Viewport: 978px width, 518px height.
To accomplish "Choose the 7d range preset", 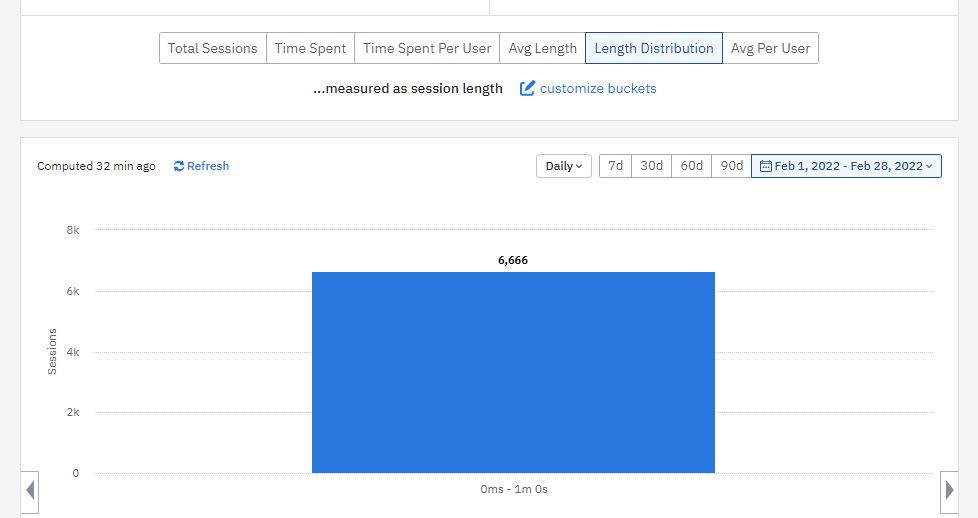I will tap(616, 166).
